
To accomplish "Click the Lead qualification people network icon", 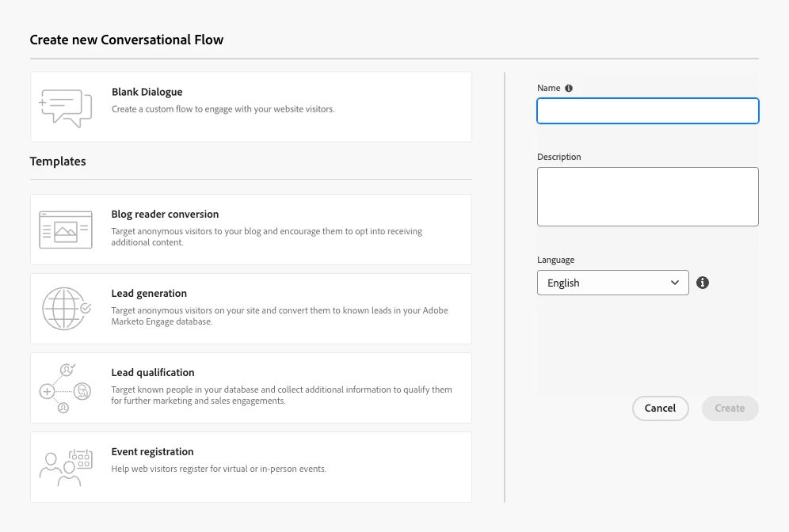I will (66, 388).
